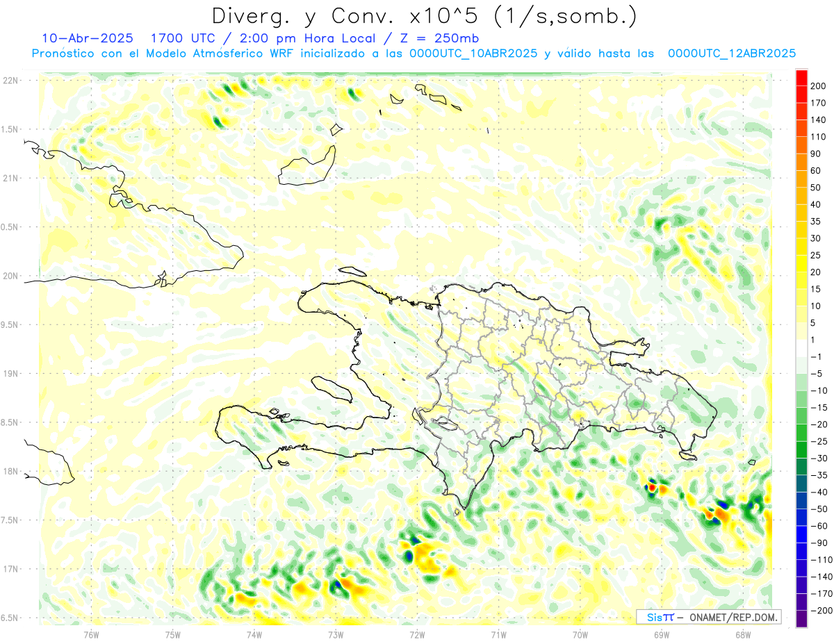Click the '70W' longitude axis label

580,634
